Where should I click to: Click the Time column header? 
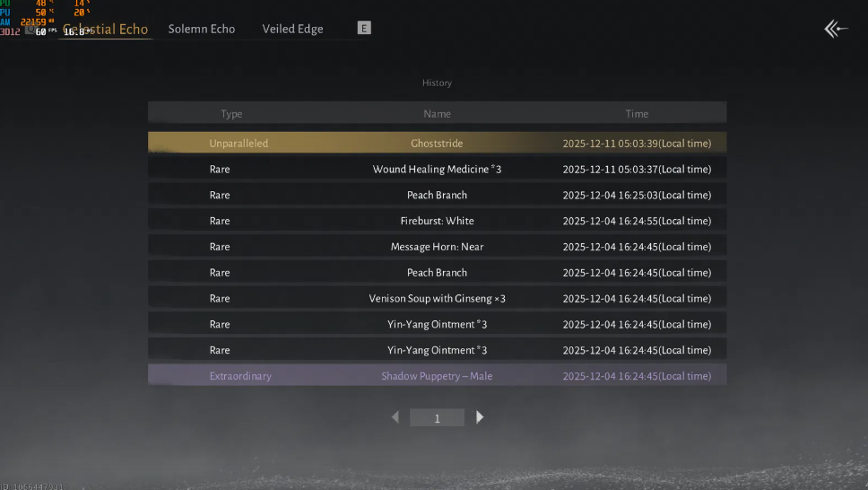click(x=637, y=114)
